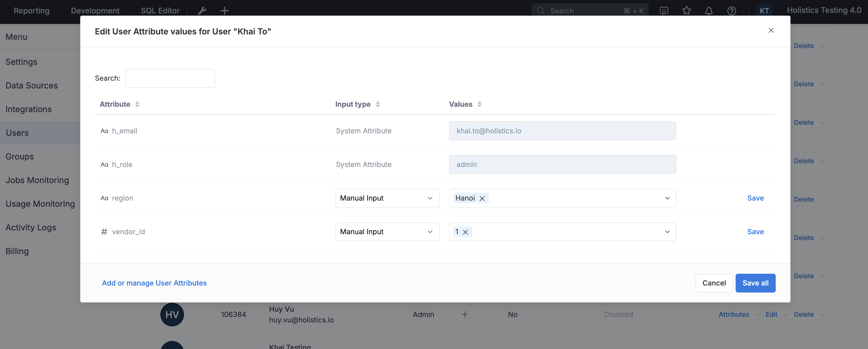This screenshot has height=349, width=868.
Task: Click the wrench tools icon in top bar
Action: click(202, 11)
